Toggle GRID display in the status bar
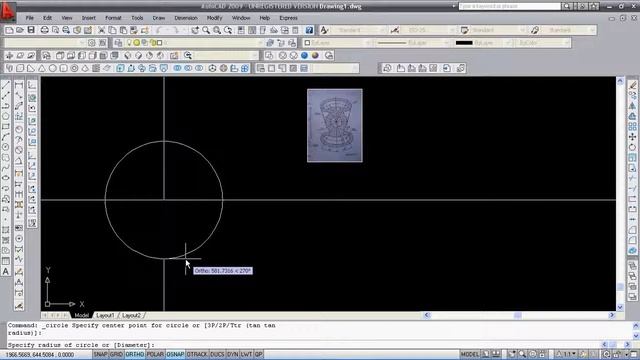640x360 pixels. (x=116, y=354)
